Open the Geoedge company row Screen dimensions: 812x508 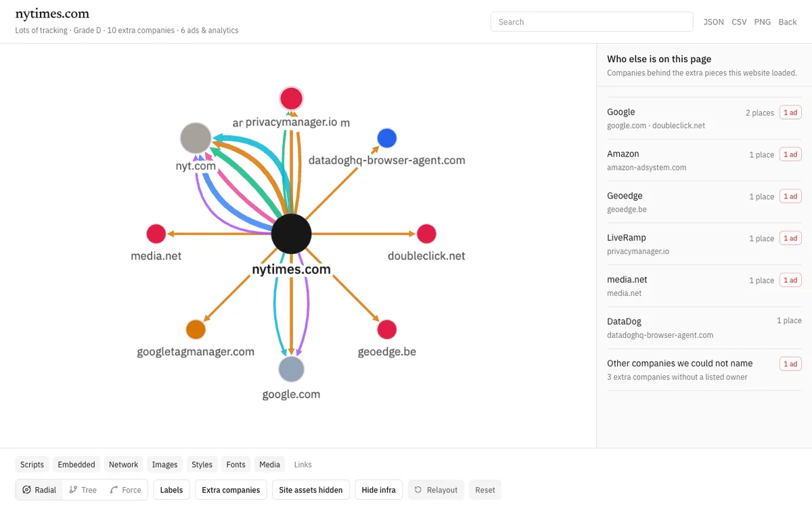[x=704, y=203]
